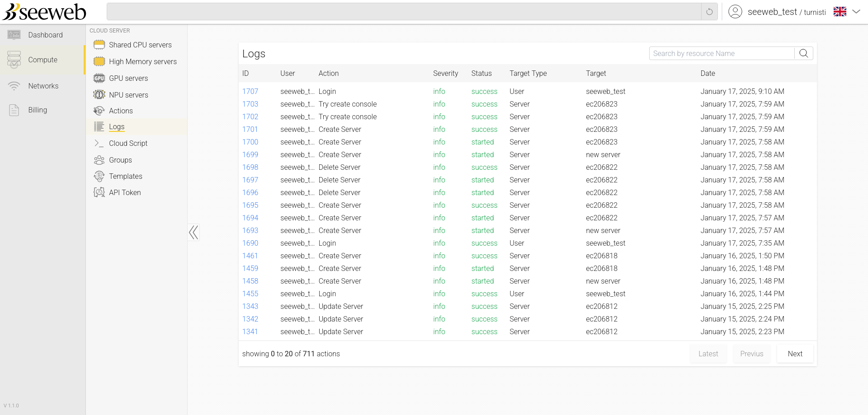Open the Actions page

[x=121, y=111]
